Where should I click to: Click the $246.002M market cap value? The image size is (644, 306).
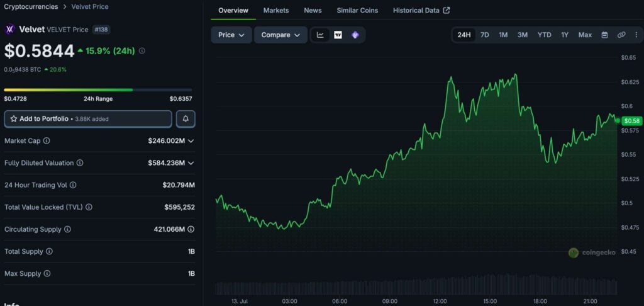(x=166, y=140)
